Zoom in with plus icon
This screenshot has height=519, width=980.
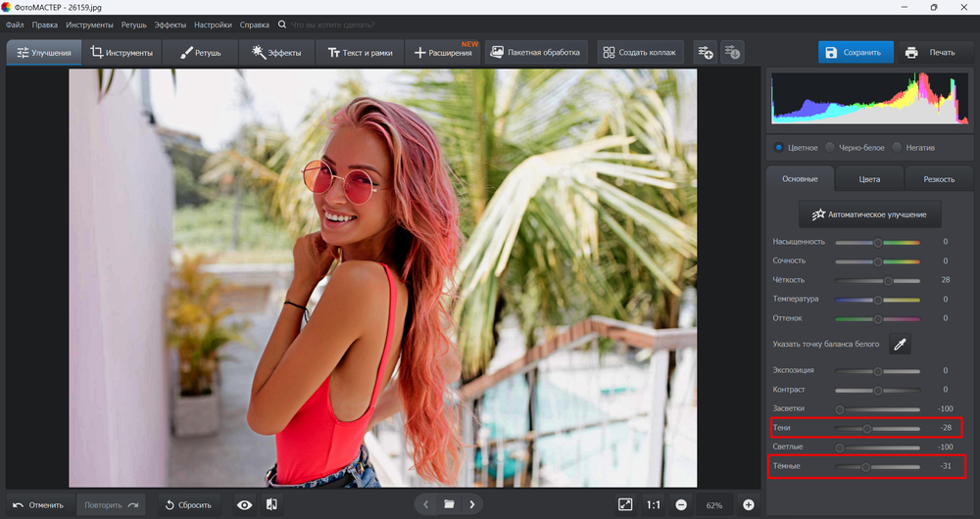point(748,504)
